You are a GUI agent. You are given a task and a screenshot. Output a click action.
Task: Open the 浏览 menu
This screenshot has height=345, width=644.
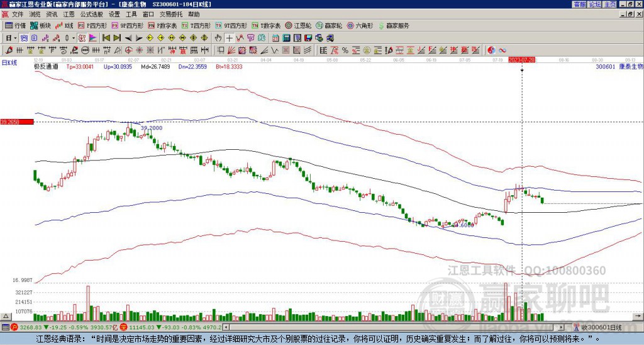point(35,14)
